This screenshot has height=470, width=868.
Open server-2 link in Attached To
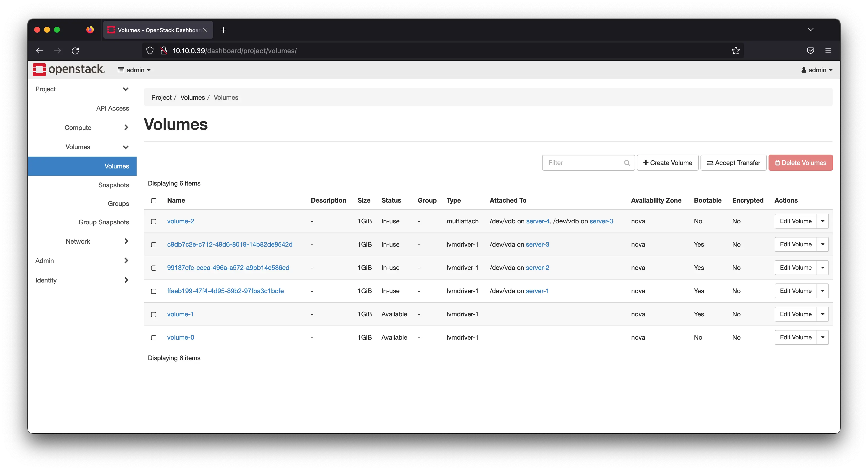(x=537, y=267)
